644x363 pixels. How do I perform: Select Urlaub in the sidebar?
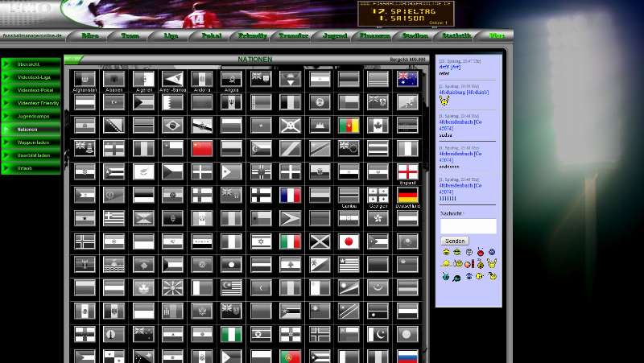point(31,168)
